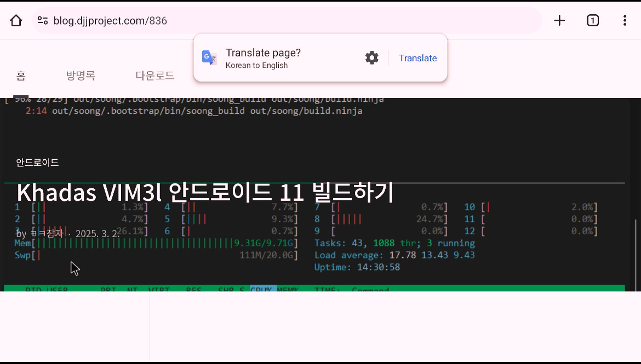The width and height of the screenshot is (641, 364).
Task: Tap the browser home icon
Action: click(x=16, y=20)
